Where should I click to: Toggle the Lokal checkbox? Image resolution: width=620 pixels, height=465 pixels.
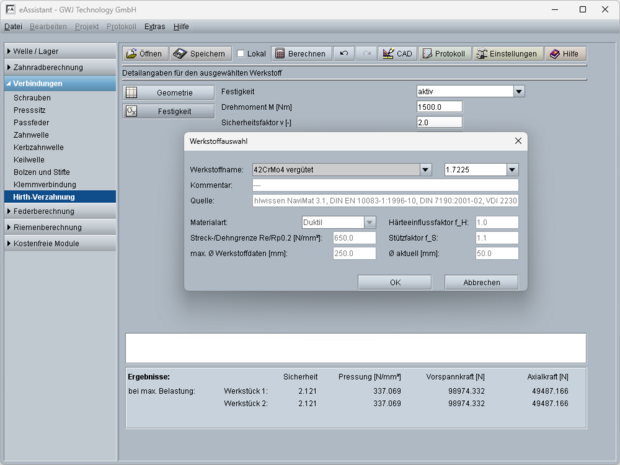pyautogui.click(x=241, y=54)
